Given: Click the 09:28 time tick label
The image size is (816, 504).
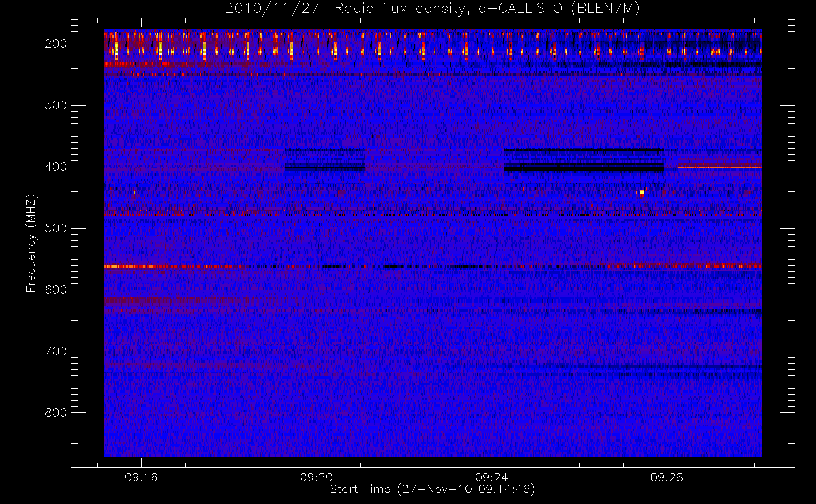Looking at the screenshot, I should coord(666,477).
